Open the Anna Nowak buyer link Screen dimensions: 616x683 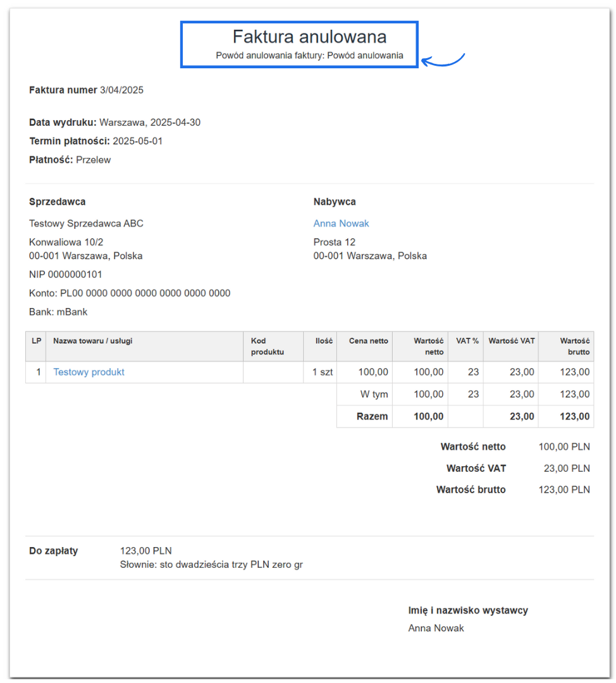(x=341, y=223)
